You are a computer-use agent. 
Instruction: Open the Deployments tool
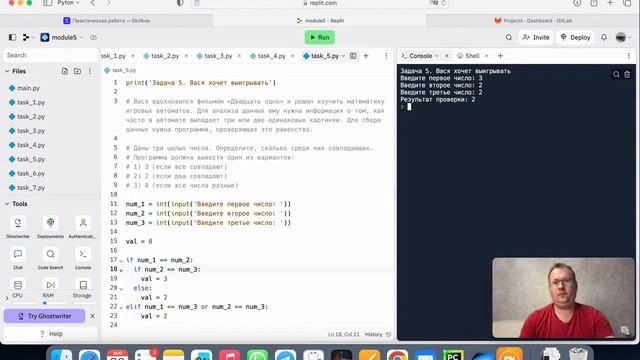pos(51,227)
